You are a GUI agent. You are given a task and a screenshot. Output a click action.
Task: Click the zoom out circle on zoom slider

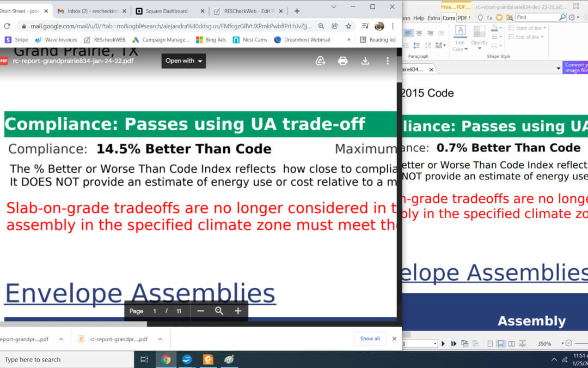pos(568,343)
